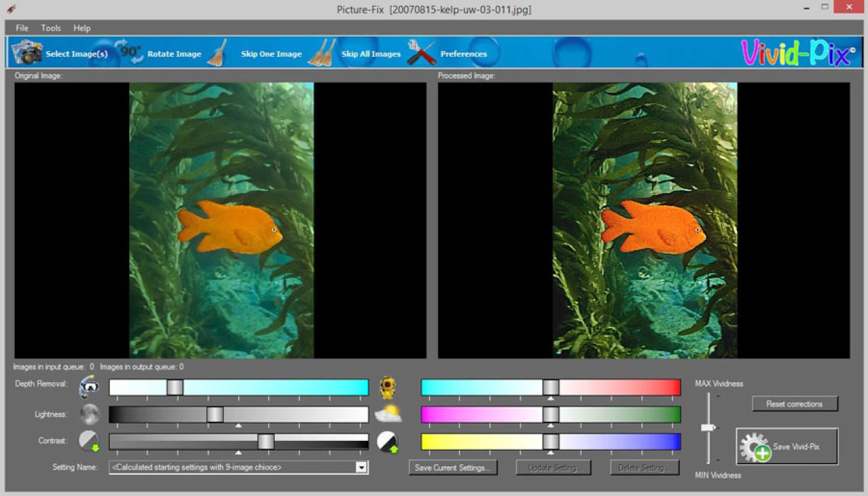This screenshot has height=496, width=868.
Task: Click the increase contrast icon
Action: 388,442
